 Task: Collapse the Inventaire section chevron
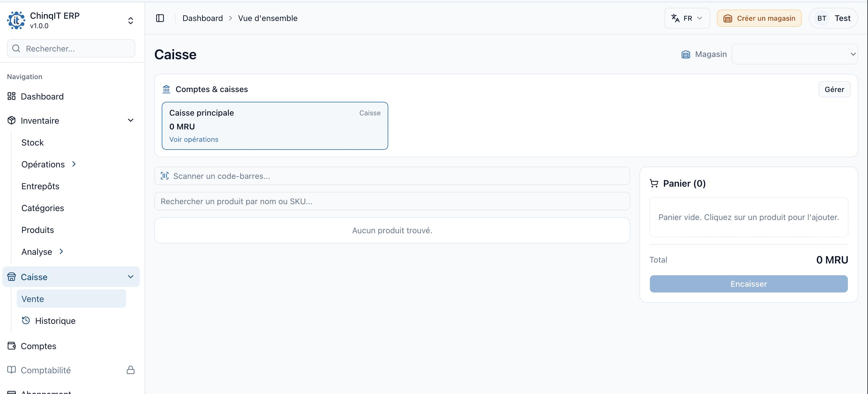(x=131, y=120)
